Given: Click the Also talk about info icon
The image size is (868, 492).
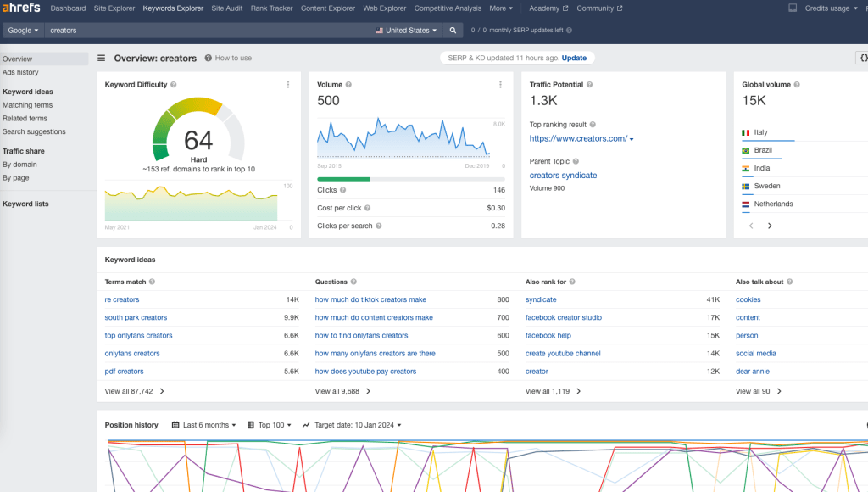Looking at the screenshot, I should tap(790, 282).
